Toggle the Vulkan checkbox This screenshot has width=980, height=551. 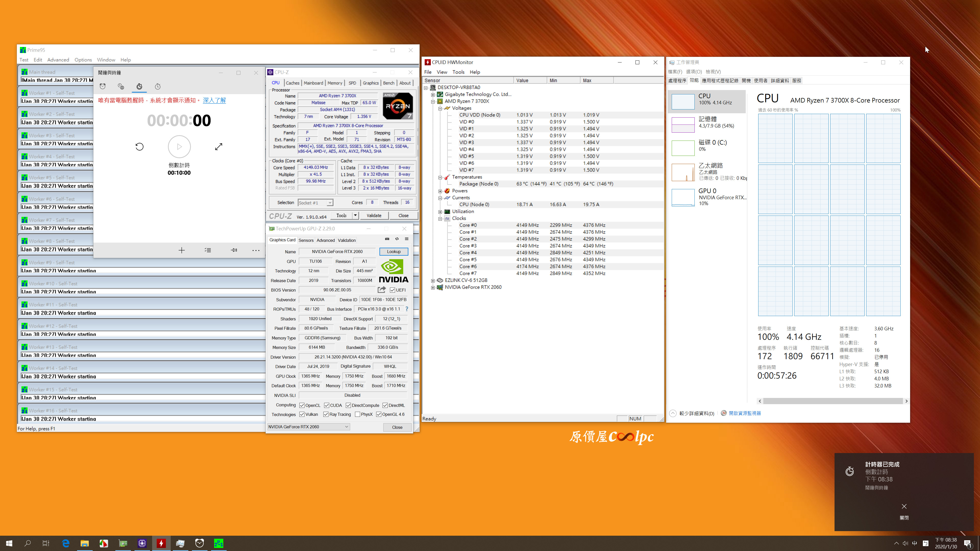[302, 415]
